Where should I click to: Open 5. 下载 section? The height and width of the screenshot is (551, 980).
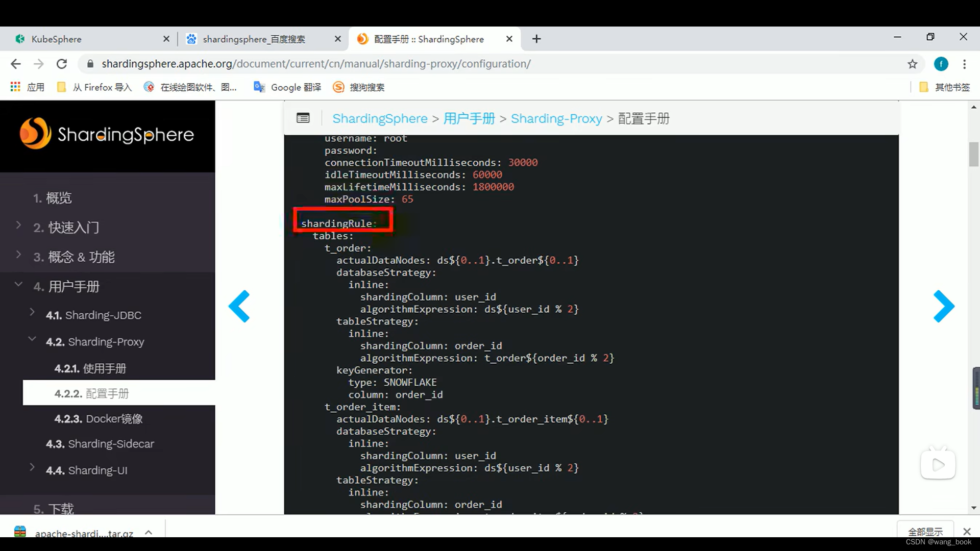pyautogui.click(x=54, y=509)
